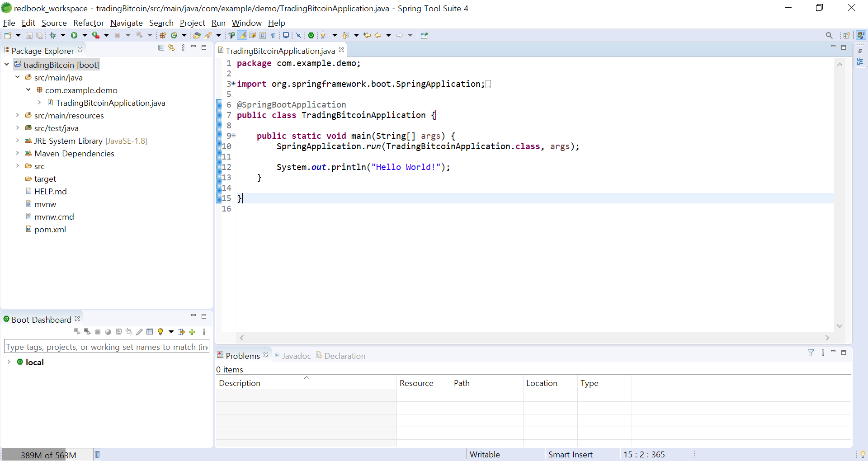Click the garbage collector trash icon
Image resolution: width=868 pixels, height=461 pixels.
[97, 454]
